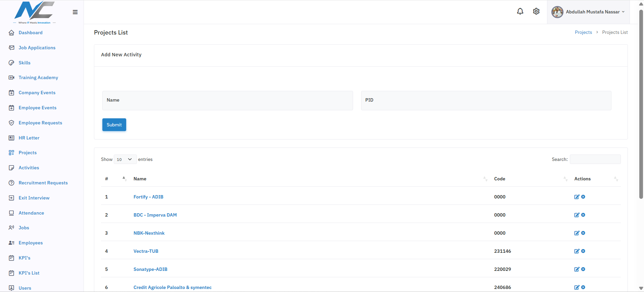Click the Employee Events calendar icon
Viewport: 644px width, 292px height.
point(11,108)
